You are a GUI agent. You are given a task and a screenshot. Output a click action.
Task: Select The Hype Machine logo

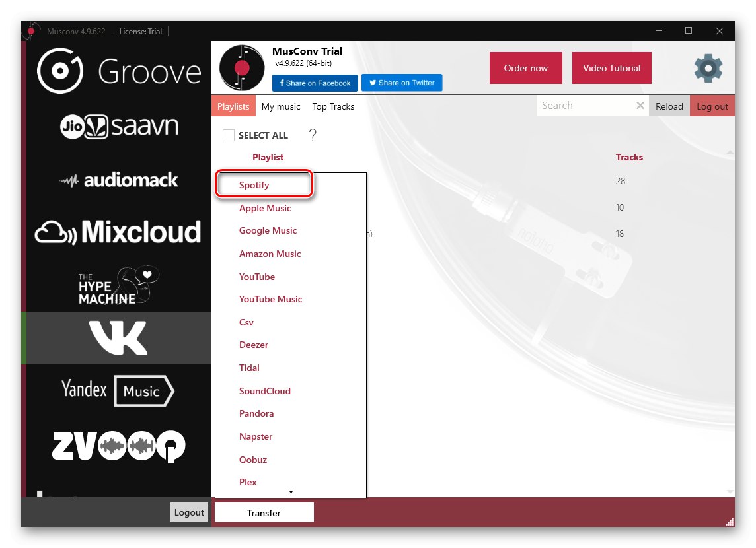click(118, 285)
